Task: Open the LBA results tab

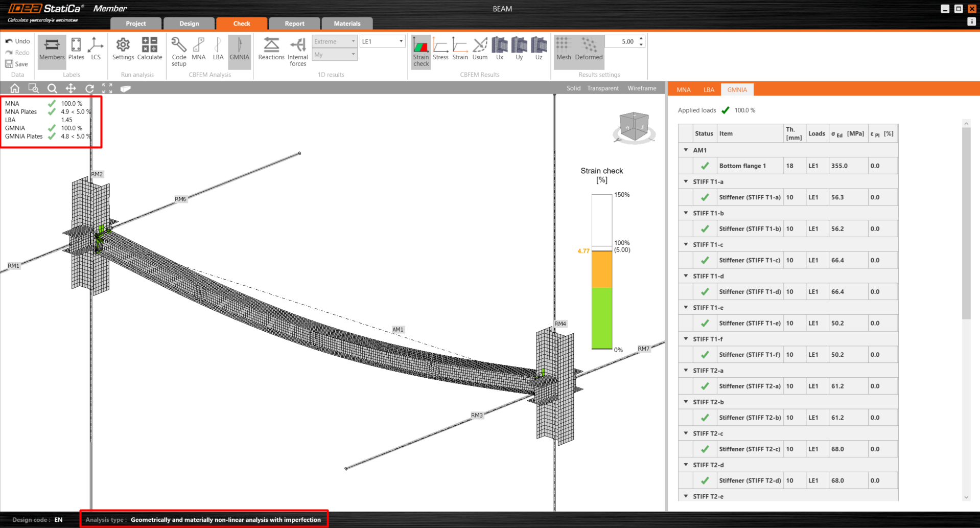Action: (x=709, y=89)
